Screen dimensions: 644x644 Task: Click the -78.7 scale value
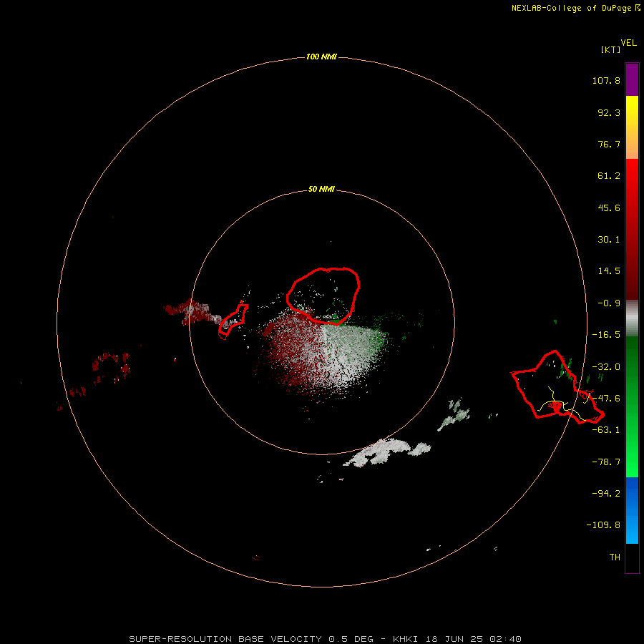pos(606,462)
